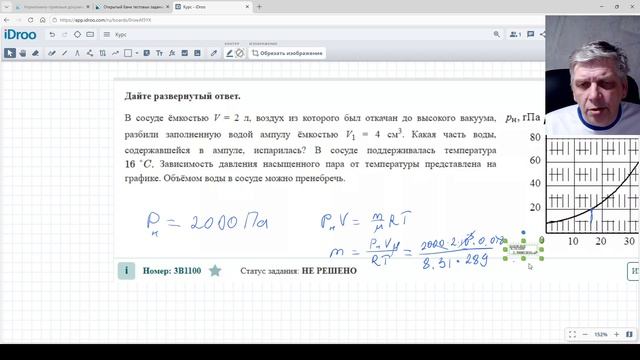
Task: Open the chat panel
Action: coord(531,34)
